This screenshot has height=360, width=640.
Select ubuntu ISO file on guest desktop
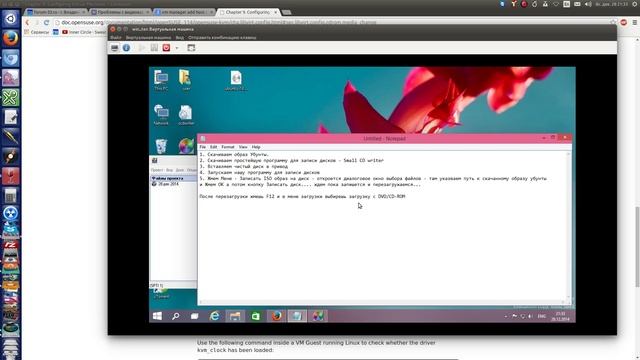click(x=236, y=80)
